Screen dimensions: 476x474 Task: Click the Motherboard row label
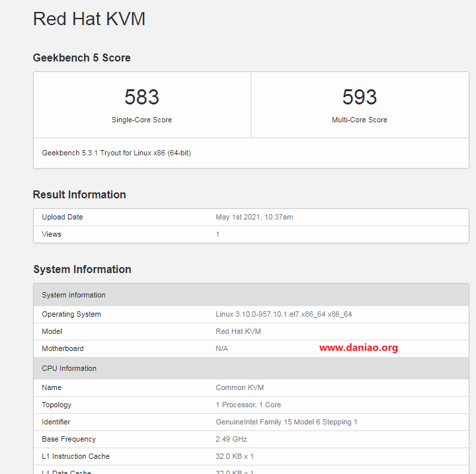(x=63, y=348)
